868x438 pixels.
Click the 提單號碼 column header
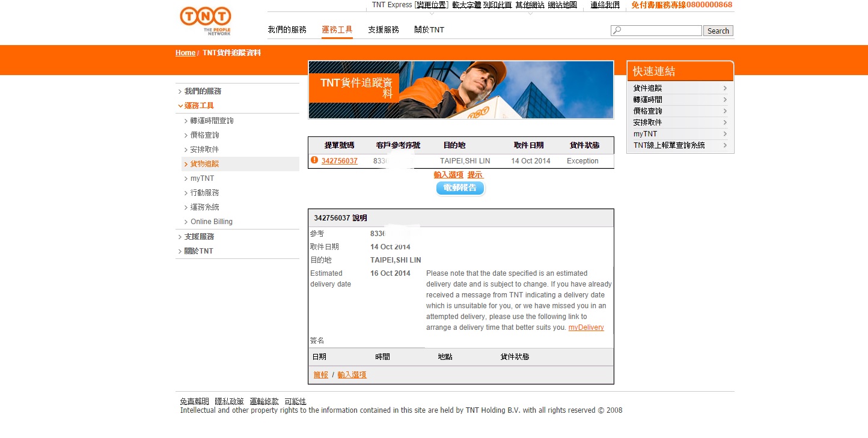(340, 145)
